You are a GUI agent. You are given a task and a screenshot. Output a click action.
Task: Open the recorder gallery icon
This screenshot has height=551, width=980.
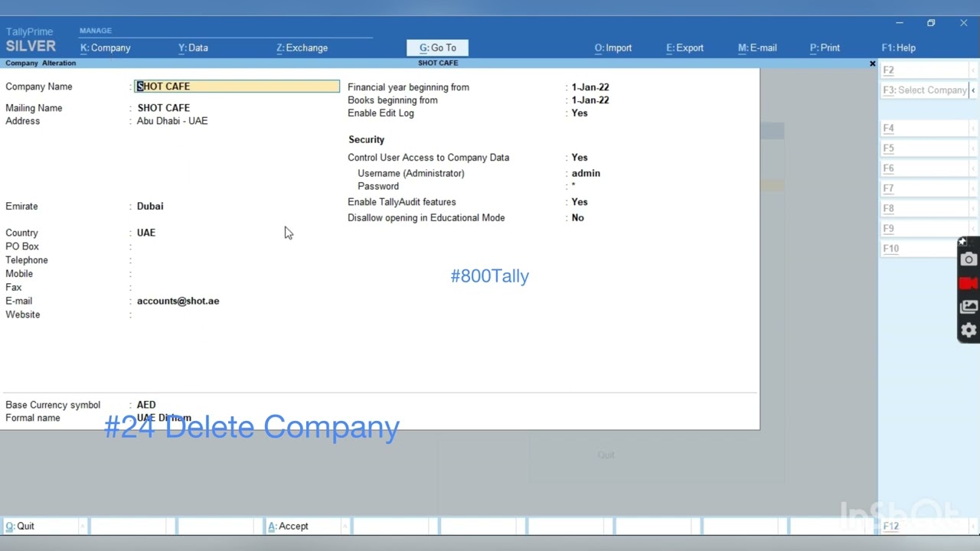pyautogui.click(x=969, y=307)
